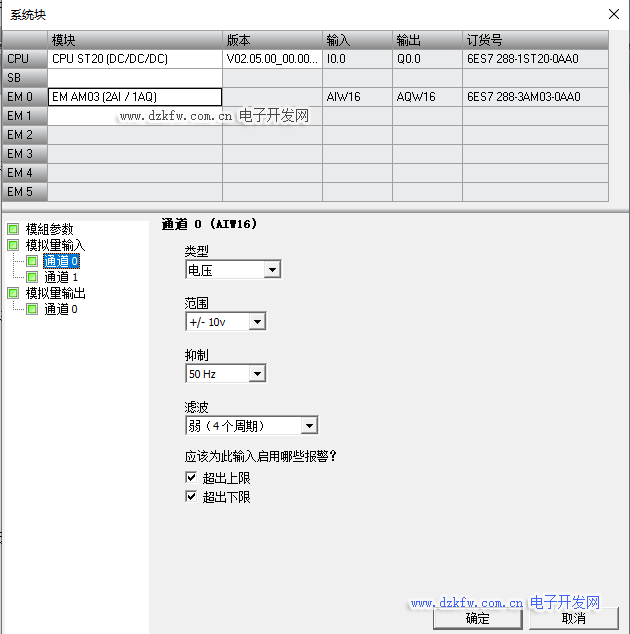Image resolution: width=630 pixels, height=634 pixels.
Task: Select the SB row module cell
Action: (134, 78)
